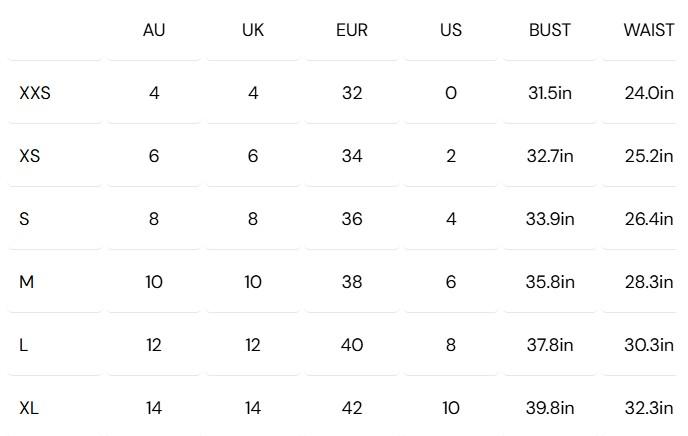Click the 39.8in bust cell
The image size is (688, 436).
[x=550, y=408]
